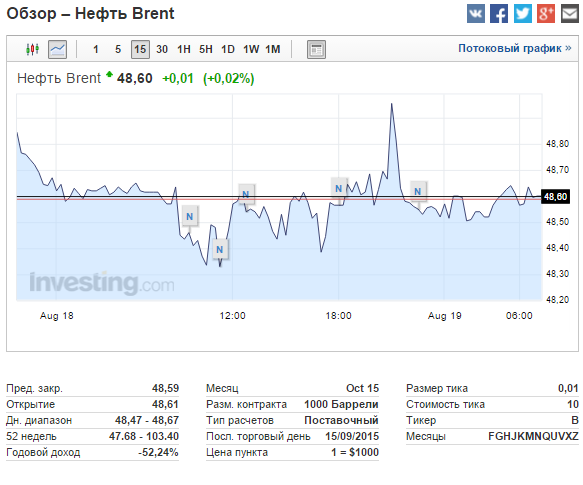Viewport: 583px width, 485px height.
Task: Share on Google Plus icon
Action: pos(546,13)
